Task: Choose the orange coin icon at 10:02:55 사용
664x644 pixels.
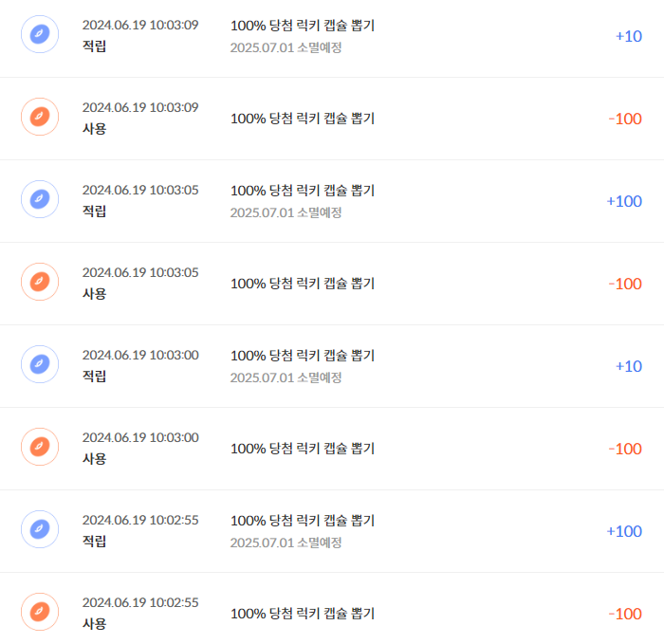Action: point(40,612)
